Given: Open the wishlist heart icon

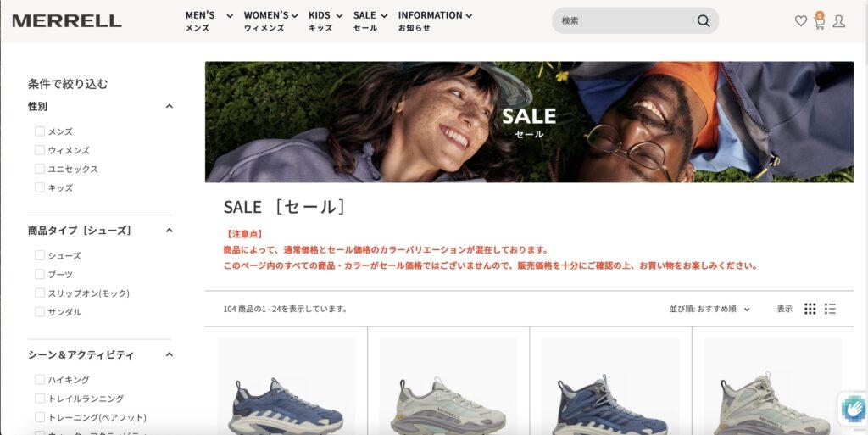Looking at the screenshot, I should (x=800, y=21).
